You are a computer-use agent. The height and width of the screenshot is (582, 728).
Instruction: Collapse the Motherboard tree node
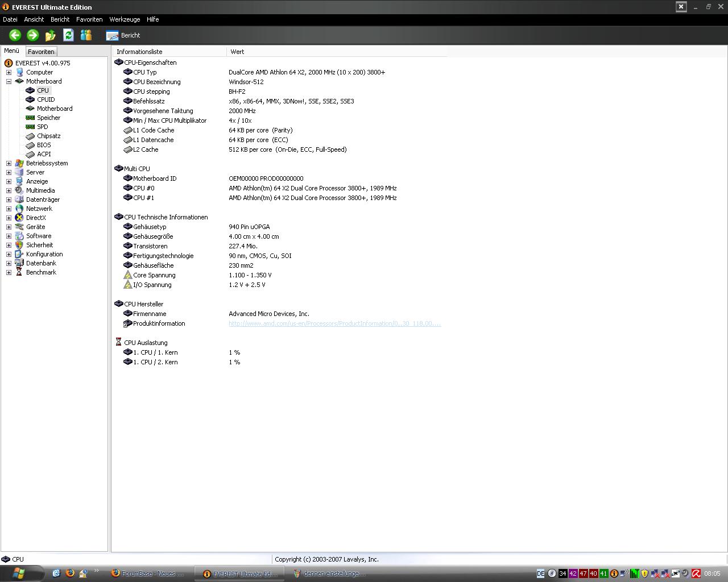[9, 81]
